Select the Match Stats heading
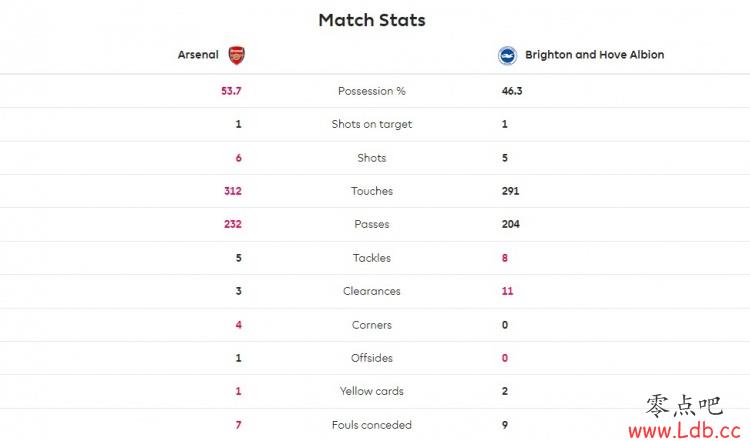This screenshot has height=441, width=750. 372,20
